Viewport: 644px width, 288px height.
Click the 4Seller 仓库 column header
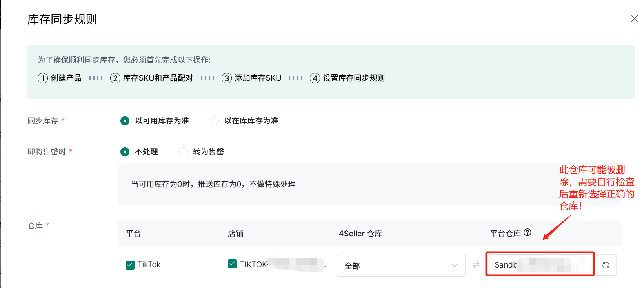pyautogui.click(x=360, y=234)
